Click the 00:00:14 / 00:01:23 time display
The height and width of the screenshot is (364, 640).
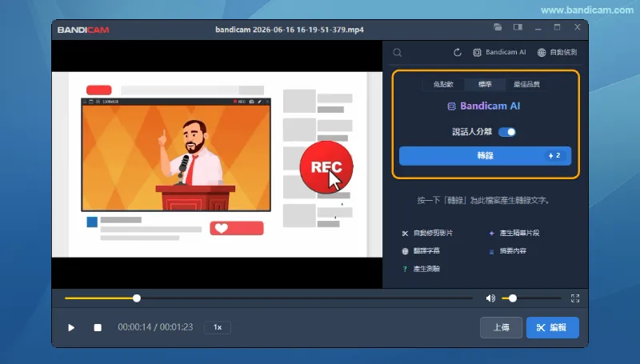[155, 327]
